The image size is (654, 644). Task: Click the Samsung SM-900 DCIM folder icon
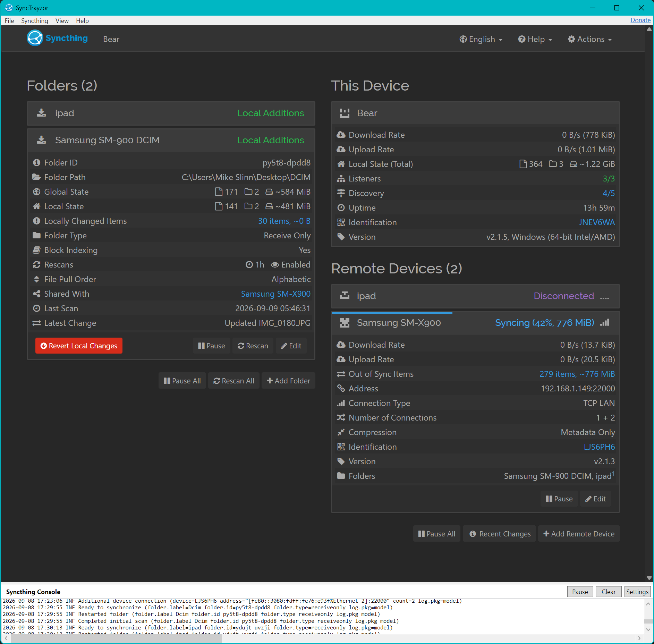tap(42, 140)
